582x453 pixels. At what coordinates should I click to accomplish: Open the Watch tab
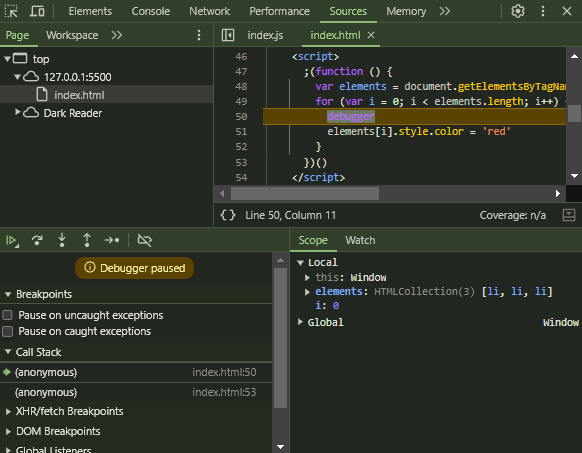click(360, 240)
